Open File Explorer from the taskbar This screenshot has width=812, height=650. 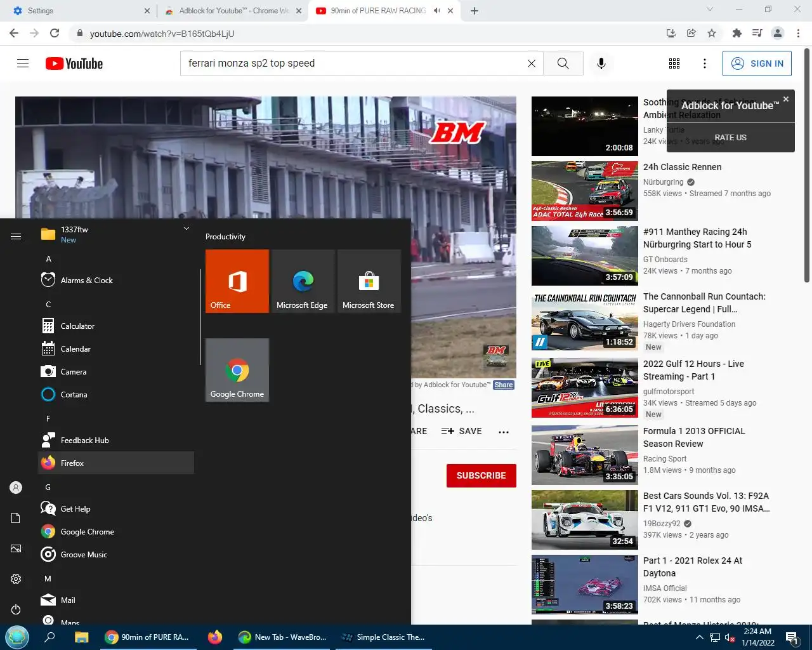point(81,637)
